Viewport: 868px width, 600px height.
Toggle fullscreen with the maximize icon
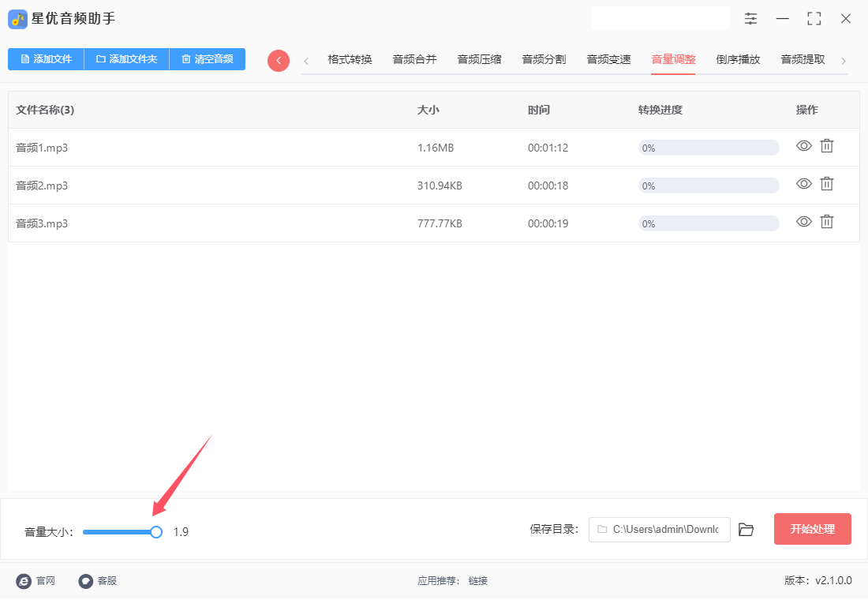814,19
